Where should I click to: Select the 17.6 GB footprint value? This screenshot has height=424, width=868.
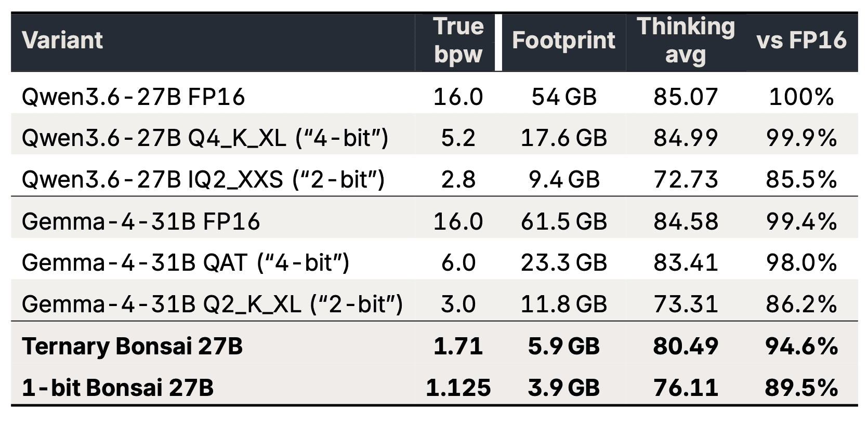click(x=564, y=138)
